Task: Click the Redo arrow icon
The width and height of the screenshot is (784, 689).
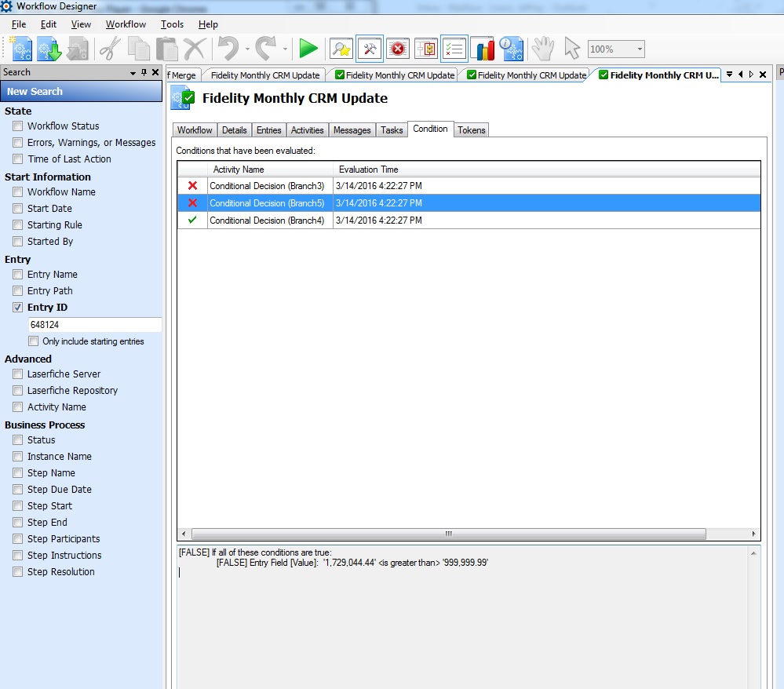Action: (x=265, y=49)
